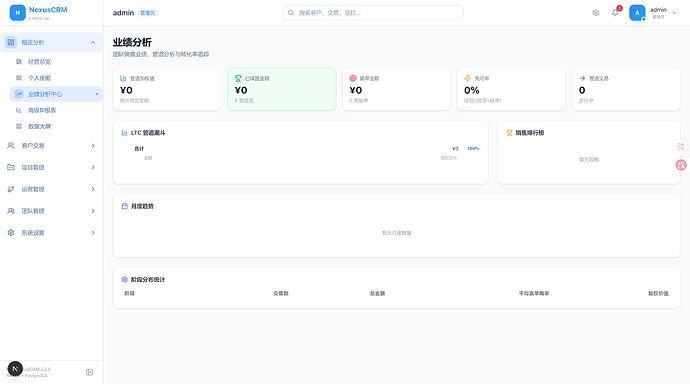Open the 经营总览 sidebar item
The height and width of the screenshot is (384, 690).
(56, 62)
